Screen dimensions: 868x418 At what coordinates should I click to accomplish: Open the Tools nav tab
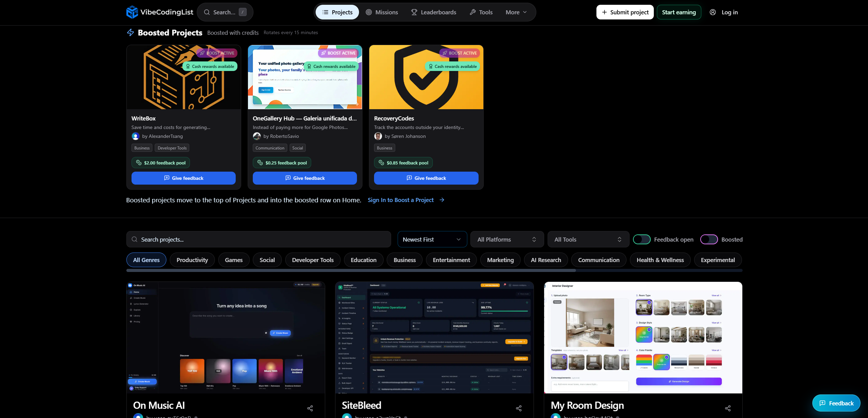pos(481,12)
